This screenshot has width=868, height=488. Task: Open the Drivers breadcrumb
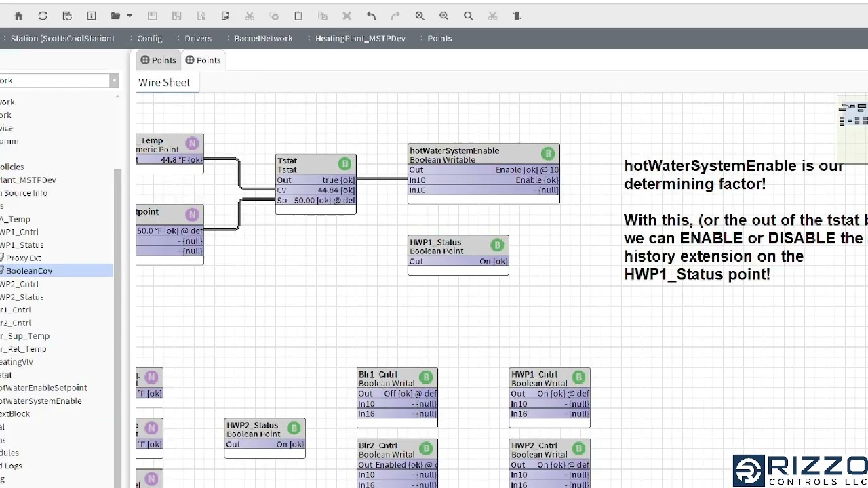coord(198,38)
